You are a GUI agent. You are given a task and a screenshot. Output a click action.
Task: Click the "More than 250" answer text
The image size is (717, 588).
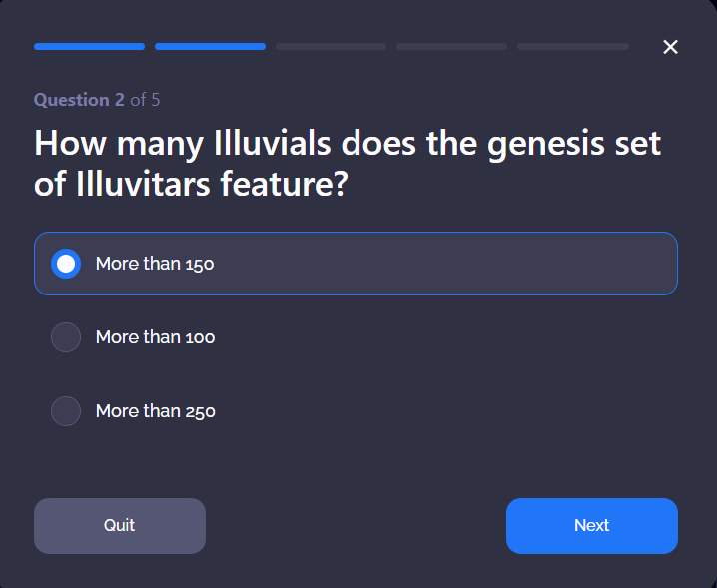click(x=155, y=411)
